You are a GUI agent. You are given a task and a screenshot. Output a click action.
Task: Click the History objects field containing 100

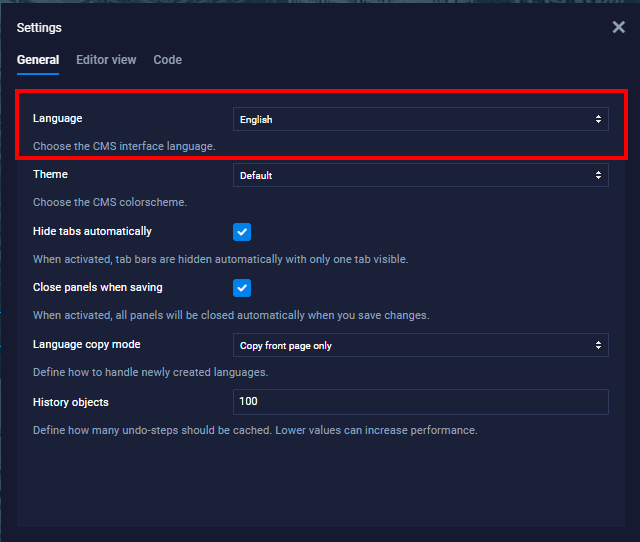pos(420,401)
